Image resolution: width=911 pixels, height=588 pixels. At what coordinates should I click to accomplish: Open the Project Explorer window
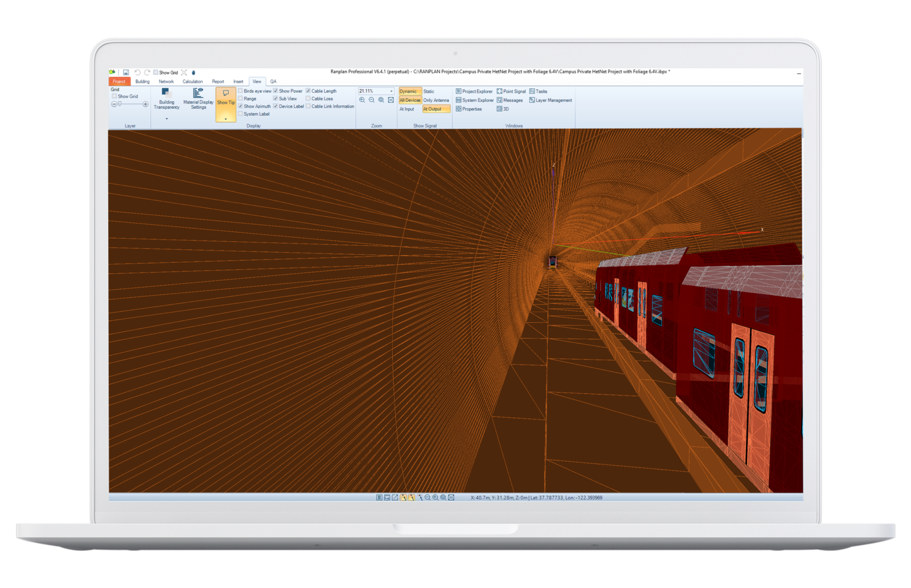pos(474,91)
